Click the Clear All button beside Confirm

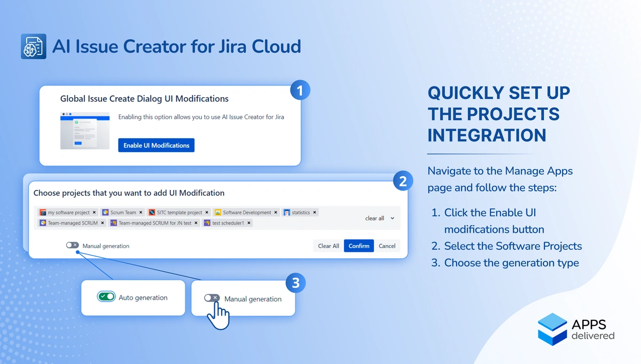point(328,246)
